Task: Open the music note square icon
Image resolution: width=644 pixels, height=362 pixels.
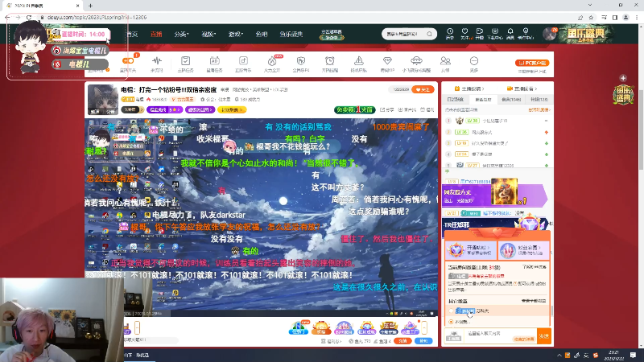Action: (243, 61)
